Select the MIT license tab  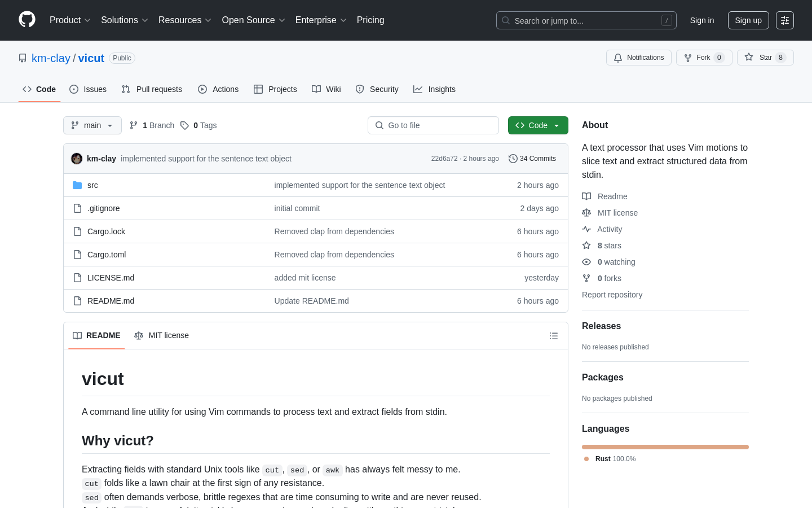pos(162,335)
